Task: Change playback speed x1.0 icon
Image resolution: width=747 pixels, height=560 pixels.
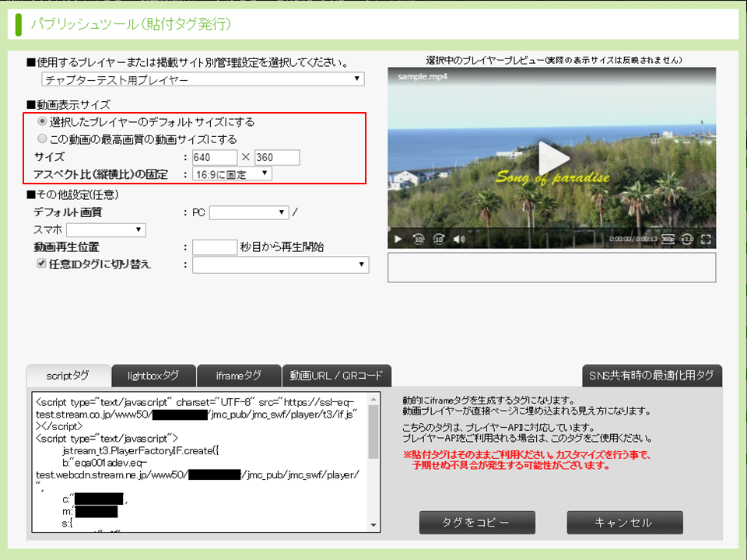Action: (687, 239)
